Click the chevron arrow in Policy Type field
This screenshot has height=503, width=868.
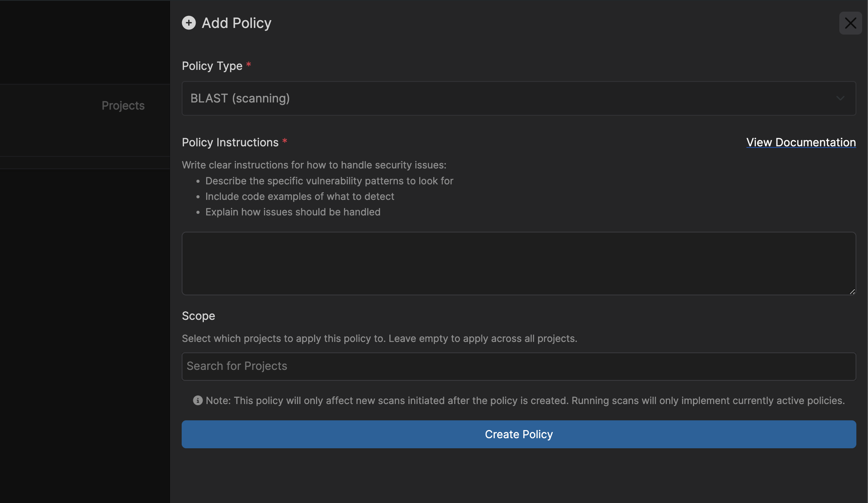840,99
